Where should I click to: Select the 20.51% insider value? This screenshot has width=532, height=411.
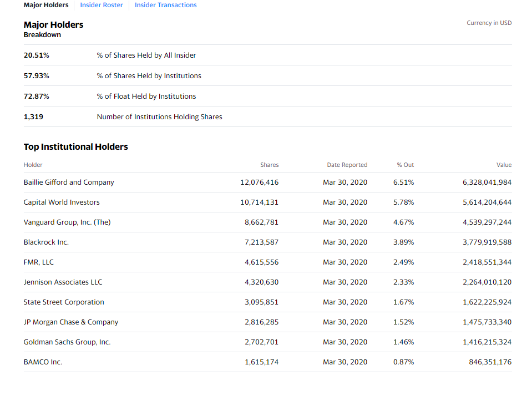pyautogui.click(x=36, y=55)
